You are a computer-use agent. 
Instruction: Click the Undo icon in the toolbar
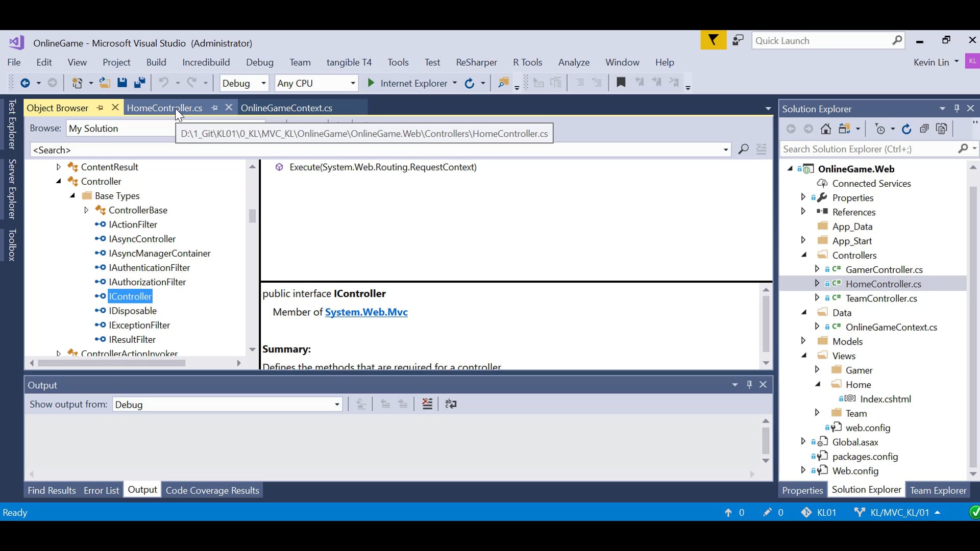[x=164, y=83]
